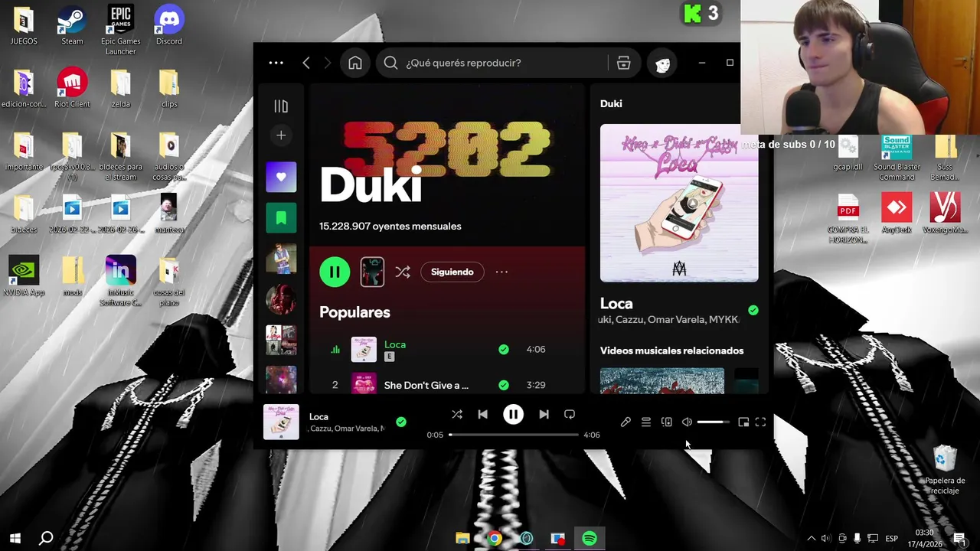The image size is (980, 551).
Task: Toggle saved checkmark in bottom player bar
Action: [401, 422]
